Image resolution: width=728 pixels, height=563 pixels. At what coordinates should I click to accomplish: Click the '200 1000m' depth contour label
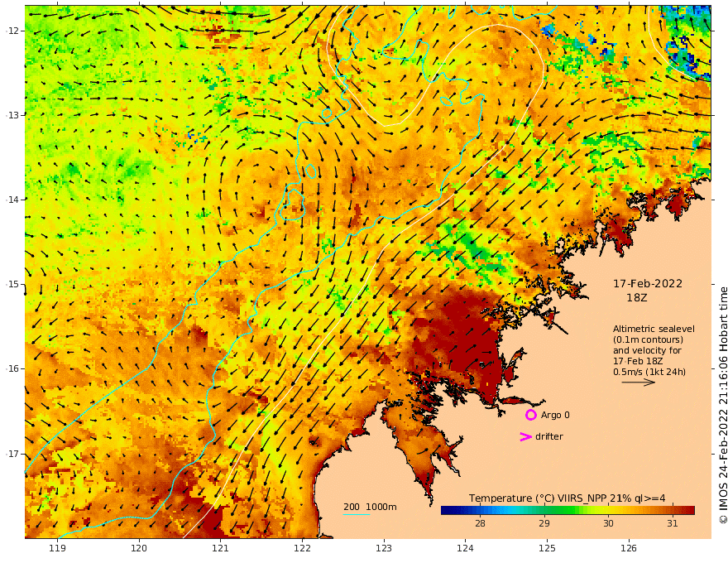tap(370, 507)
